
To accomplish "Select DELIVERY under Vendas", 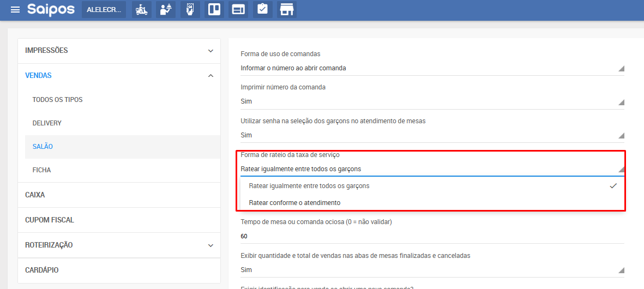I will pyautogui.click(x=47, y=123).
